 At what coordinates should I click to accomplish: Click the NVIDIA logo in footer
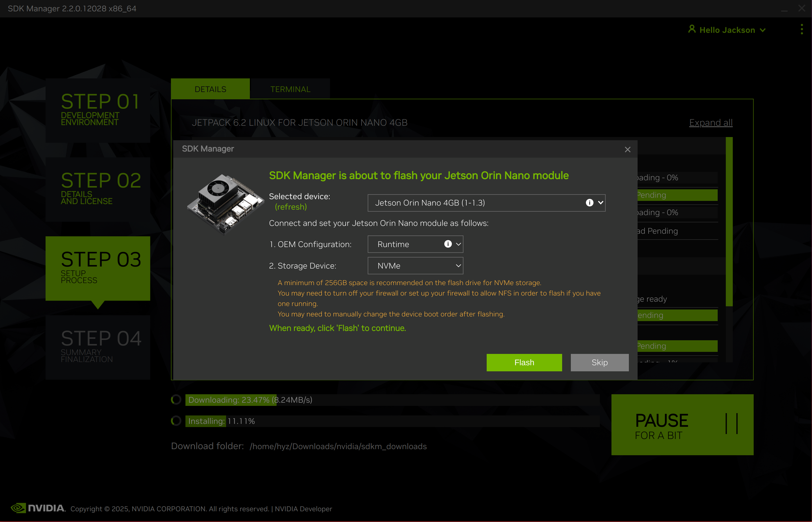pos(38,508)
